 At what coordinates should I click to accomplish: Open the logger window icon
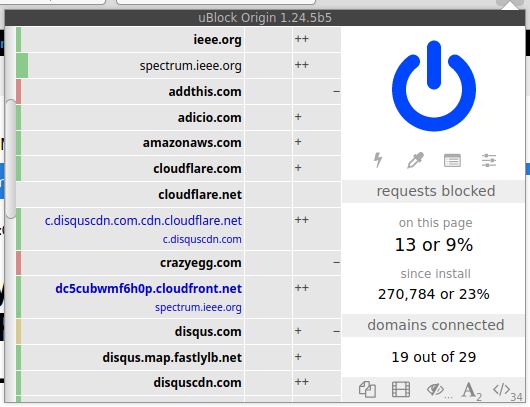[x=452, y=160]
